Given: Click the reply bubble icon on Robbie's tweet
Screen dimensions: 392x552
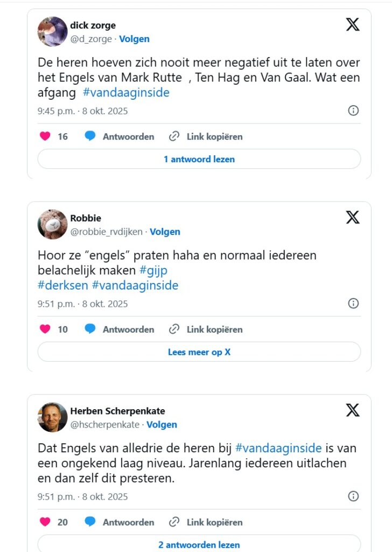Looking at the screenshot, I should point(90,329).
